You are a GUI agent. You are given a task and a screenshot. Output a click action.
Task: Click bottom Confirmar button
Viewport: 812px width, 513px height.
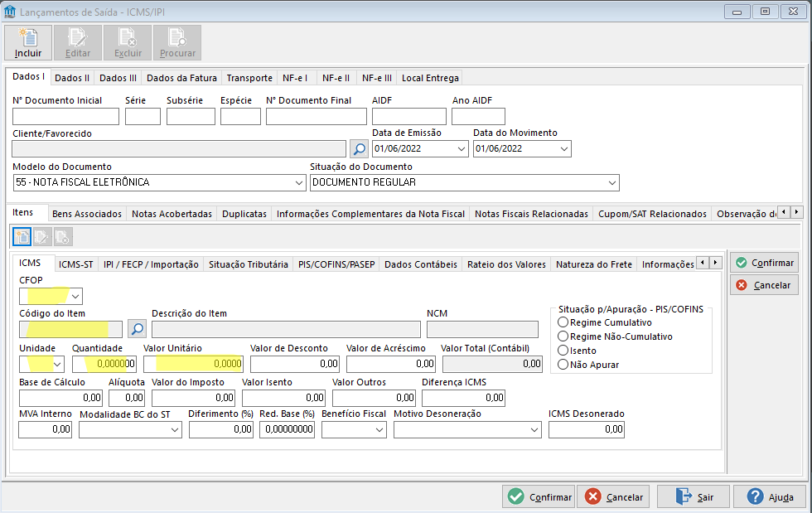tap(539, 497)
